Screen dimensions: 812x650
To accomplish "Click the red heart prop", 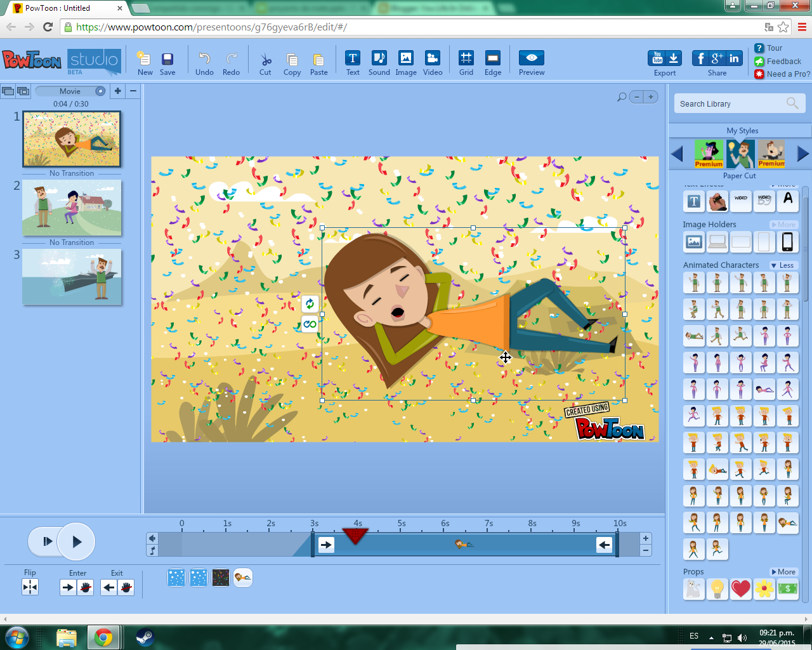I will coord(740,589).
